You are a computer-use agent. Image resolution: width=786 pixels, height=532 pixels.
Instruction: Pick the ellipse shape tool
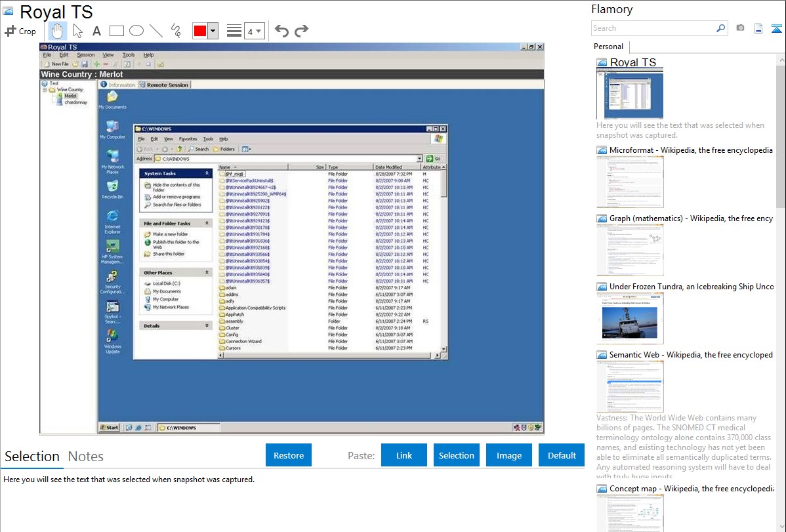pos(136,31)
